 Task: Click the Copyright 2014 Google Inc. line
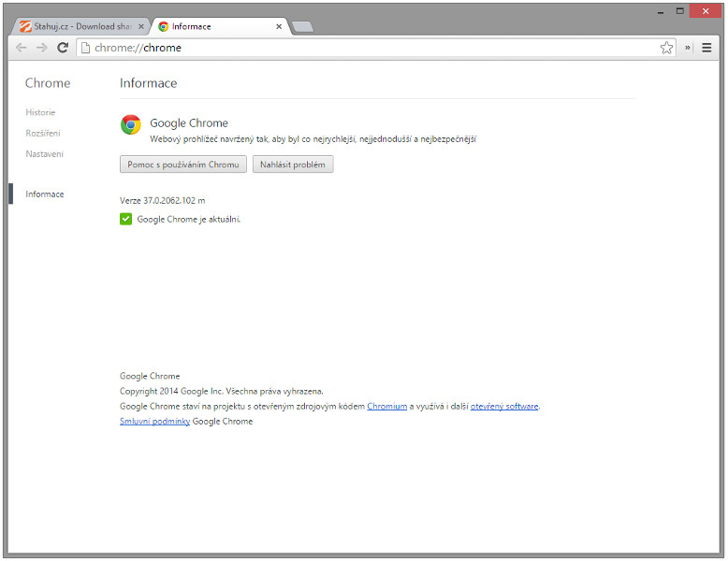tap(222, 391)
